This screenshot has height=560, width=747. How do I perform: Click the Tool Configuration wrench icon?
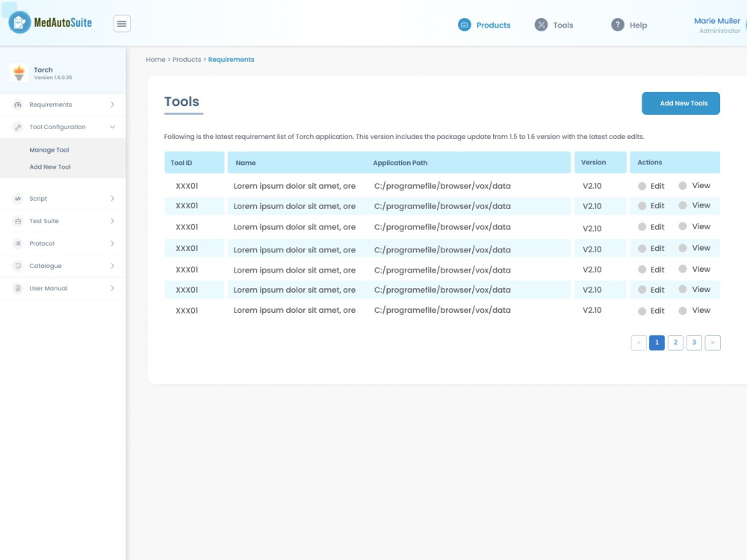tap(18, 127)
